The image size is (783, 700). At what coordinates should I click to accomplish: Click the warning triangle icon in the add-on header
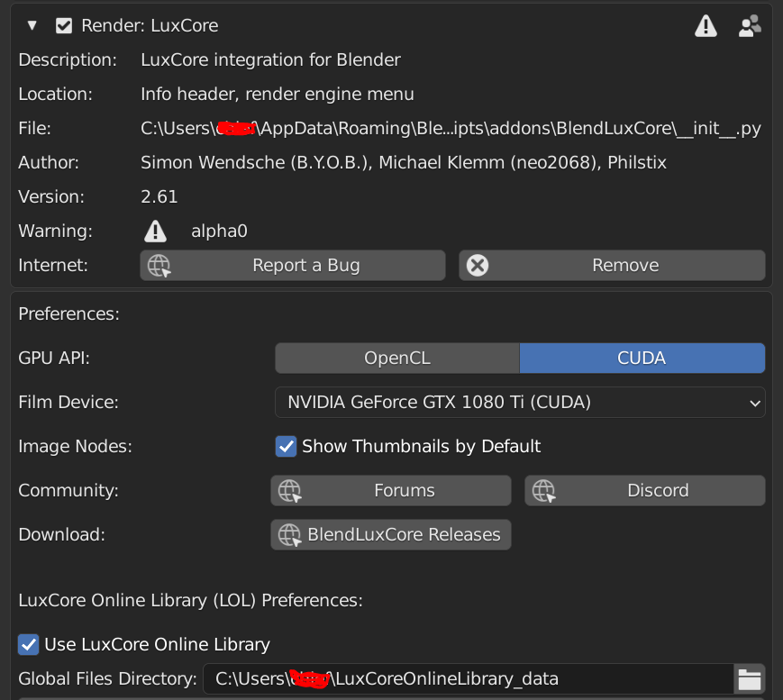tap(706, 26)
